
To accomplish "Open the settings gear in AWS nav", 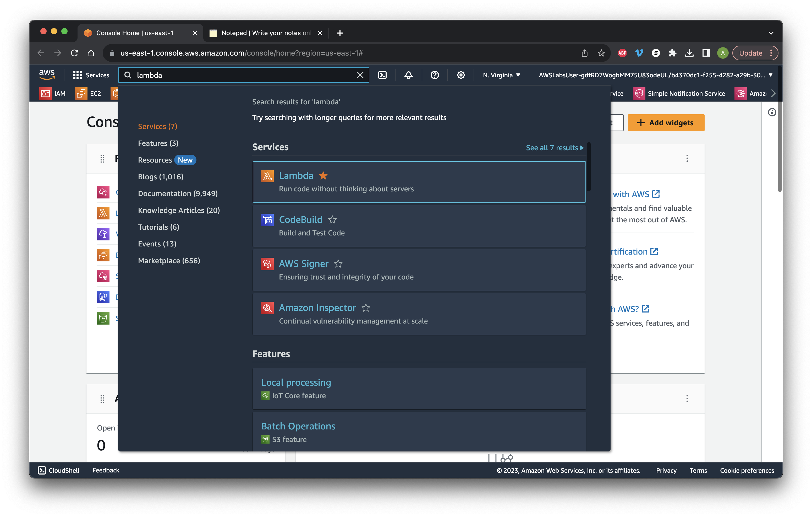I will click(x=461, y=75).
